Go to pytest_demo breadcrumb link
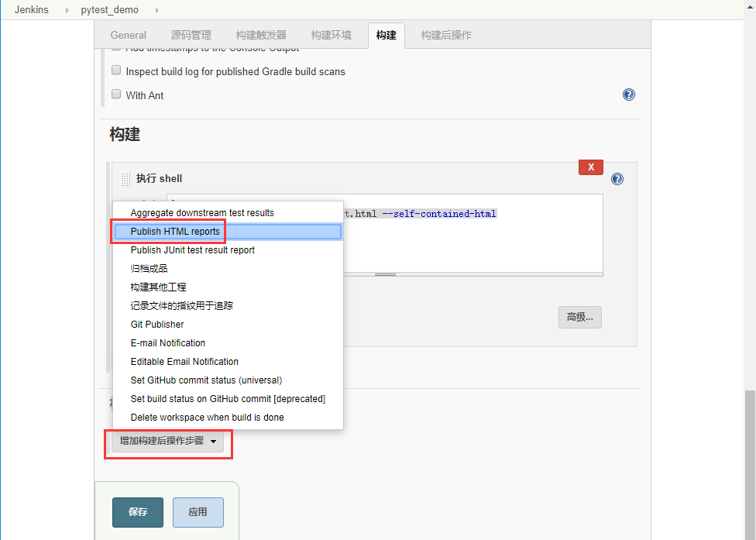756x540 pixels. coord(109,9)
